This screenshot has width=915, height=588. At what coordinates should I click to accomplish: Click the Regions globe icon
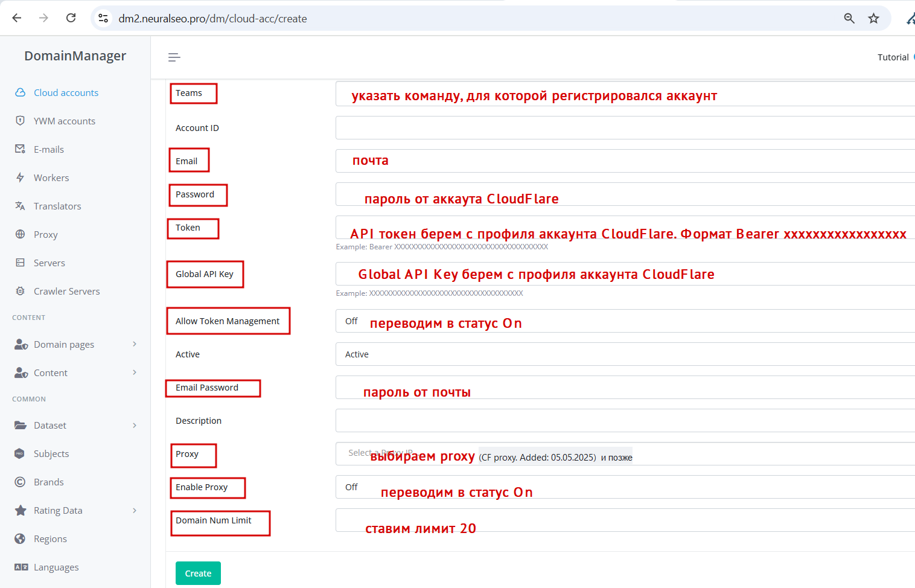tap(20, 538)
